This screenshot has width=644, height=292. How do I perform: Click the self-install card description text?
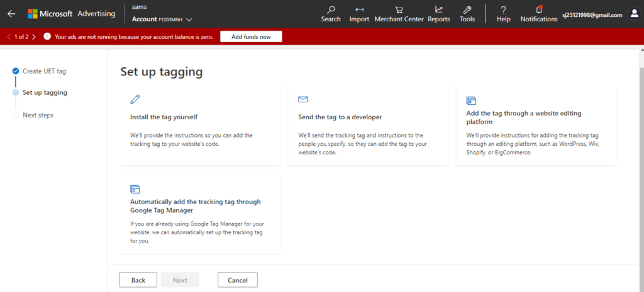(191, 139)
